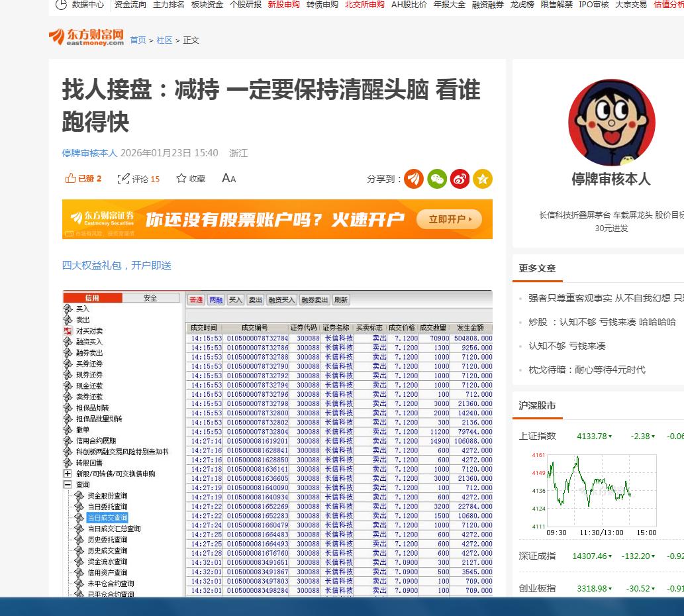Share to QQ Zone yellow star icon

pos(483,179)
